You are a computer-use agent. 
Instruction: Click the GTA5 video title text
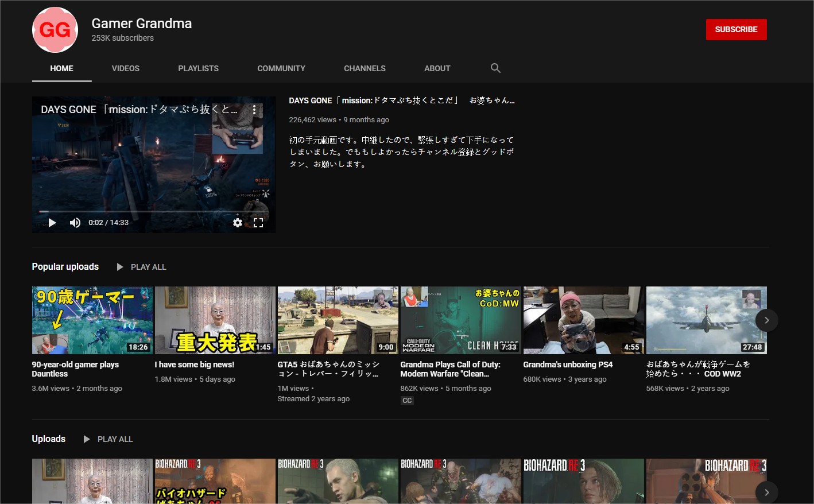click(x=328, y=369)
